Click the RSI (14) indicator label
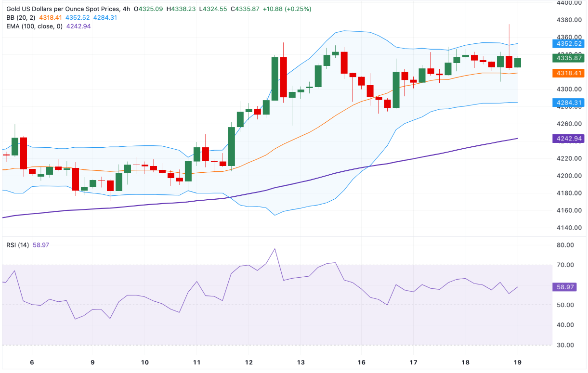The height and width of the screenshot is (373, 588). [17, 245]
